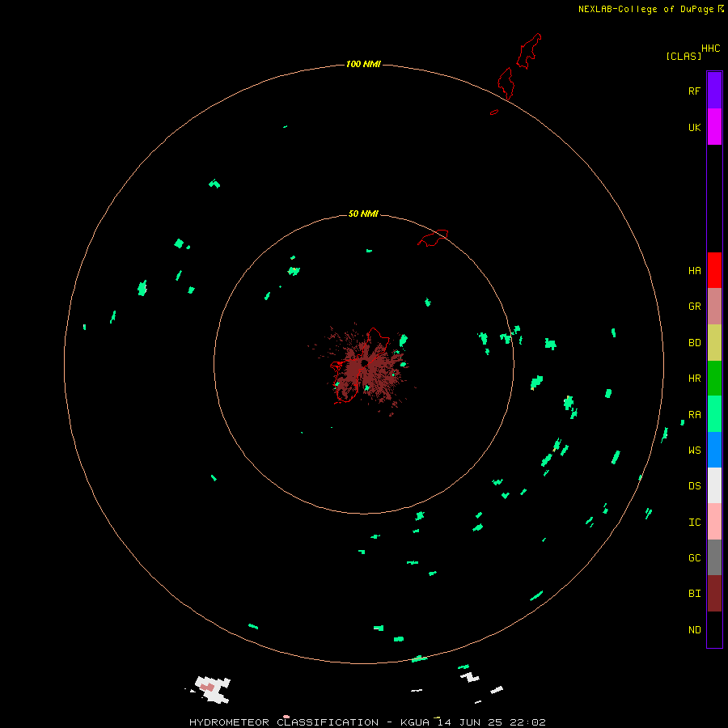Click the 'BI' legend label

coord(694,594)
